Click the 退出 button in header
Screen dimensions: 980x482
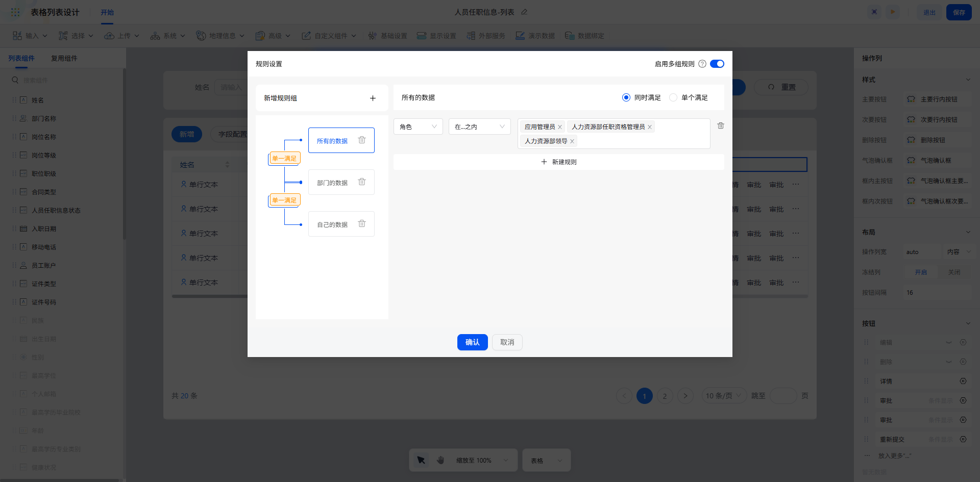click(929, 12)
